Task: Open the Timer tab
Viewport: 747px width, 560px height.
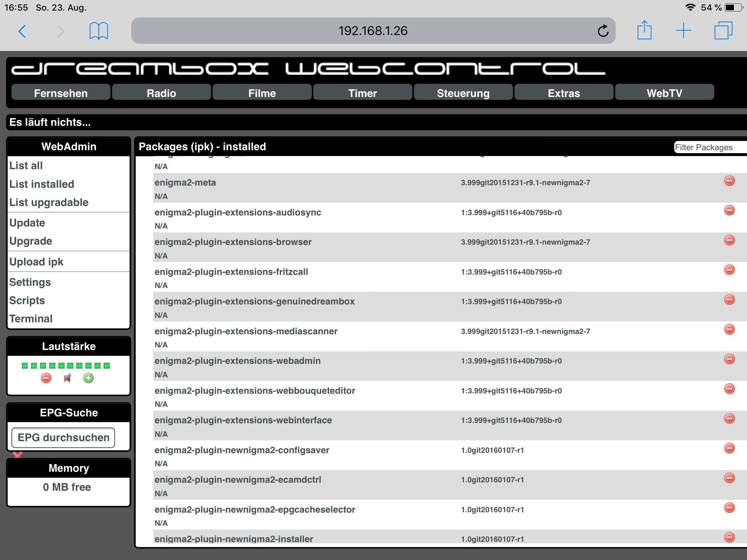Action: coord(362,93)
